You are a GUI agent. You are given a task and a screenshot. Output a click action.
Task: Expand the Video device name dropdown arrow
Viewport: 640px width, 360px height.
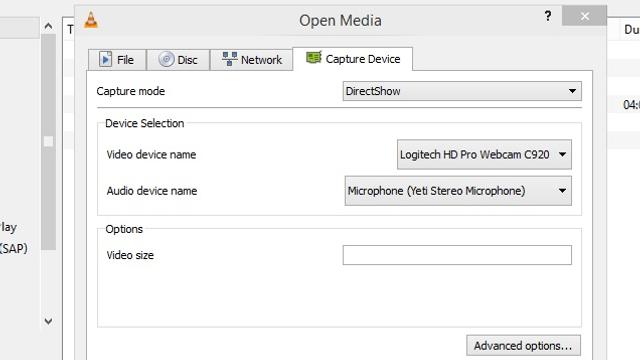562,154
